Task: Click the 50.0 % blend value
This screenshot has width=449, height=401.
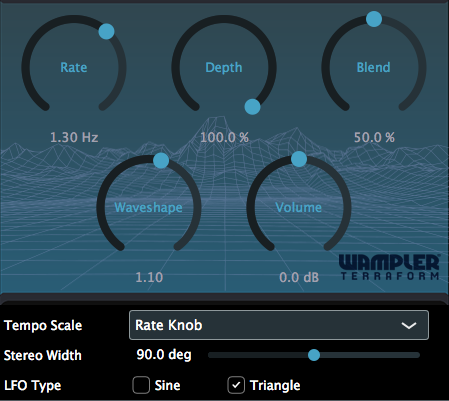Action: 374,137
